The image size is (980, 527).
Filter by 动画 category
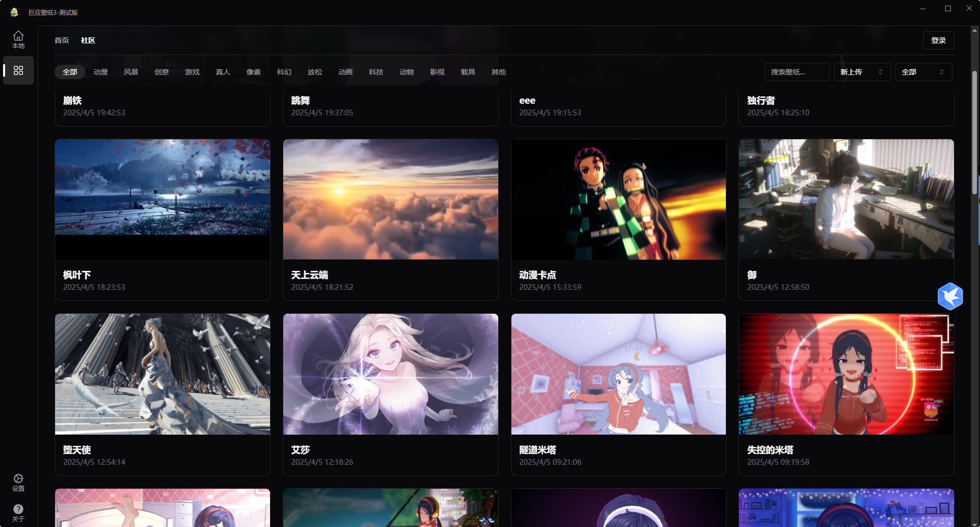[x=346, y=72]
